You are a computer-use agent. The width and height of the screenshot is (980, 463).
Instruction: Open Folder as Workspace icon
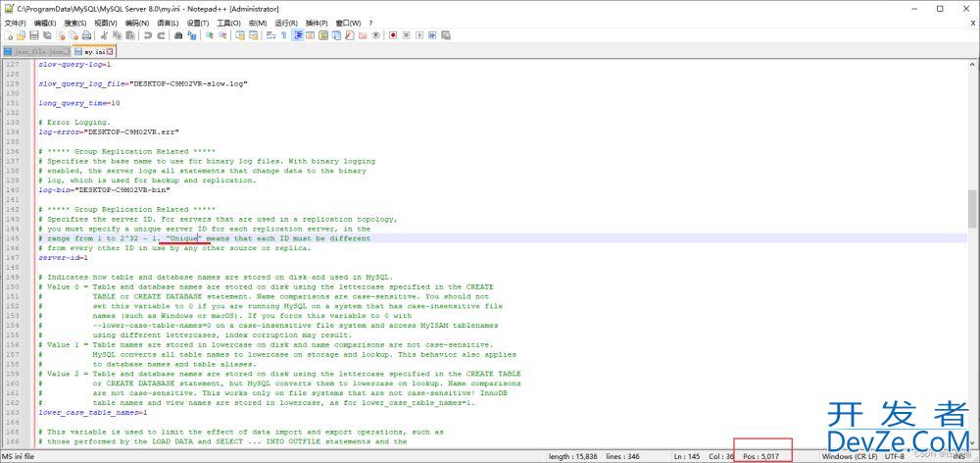click(363, 35)
